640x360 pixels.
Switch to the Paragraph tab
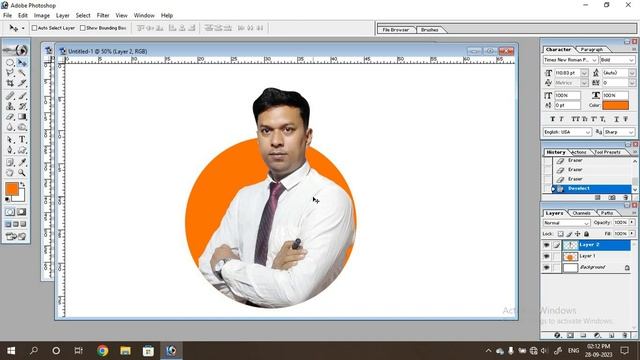tap(591, 49)
